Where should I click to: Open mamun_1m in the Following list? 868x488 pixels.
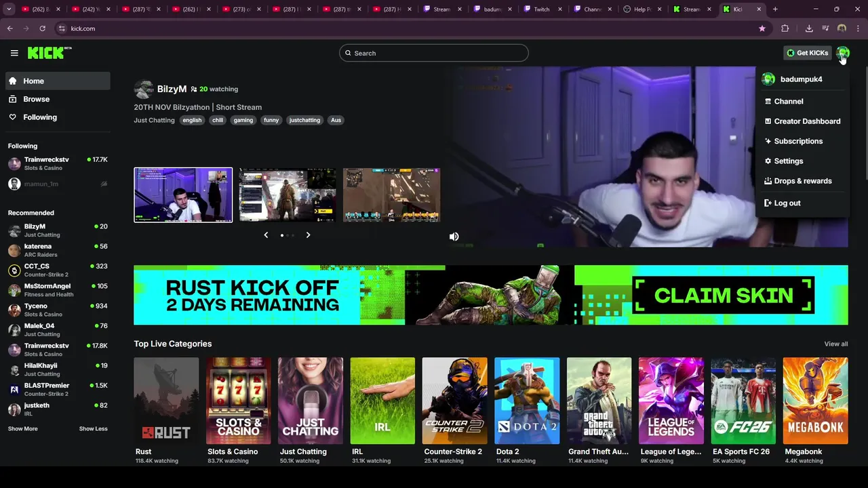pyautogui.click(x=58, y=184)
